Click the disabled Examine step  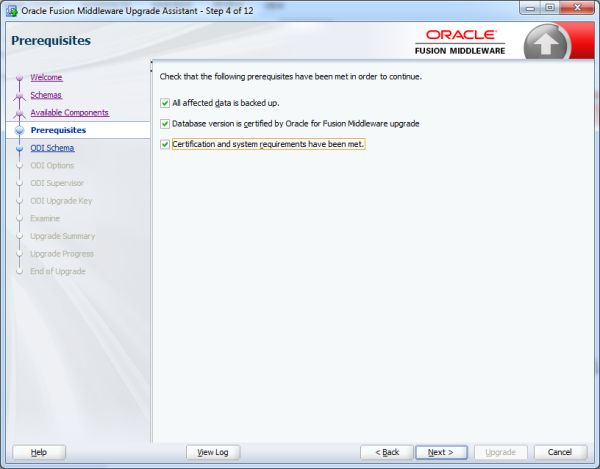(45, 218)
